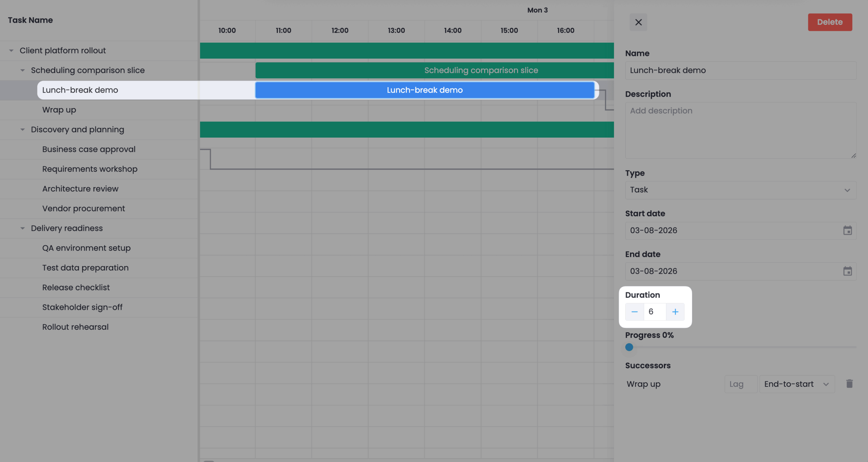The image size is (868, 462).
Task: Open the Start date calendar picker
Action: tap(847, 230)
